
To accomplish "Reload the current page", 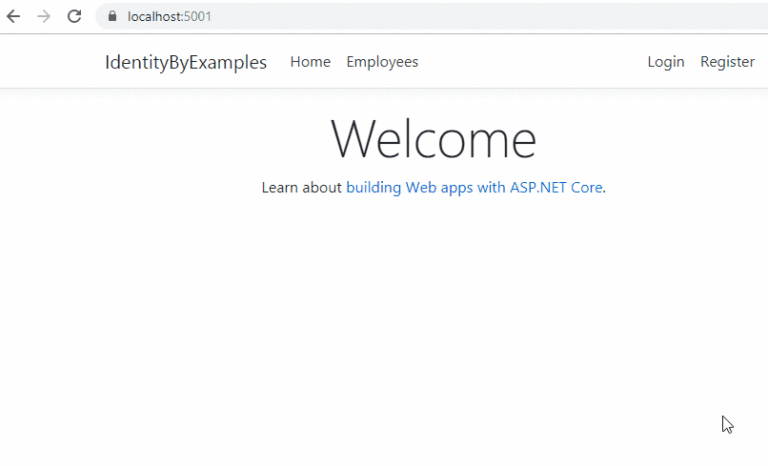I will (x=74, y=16).
